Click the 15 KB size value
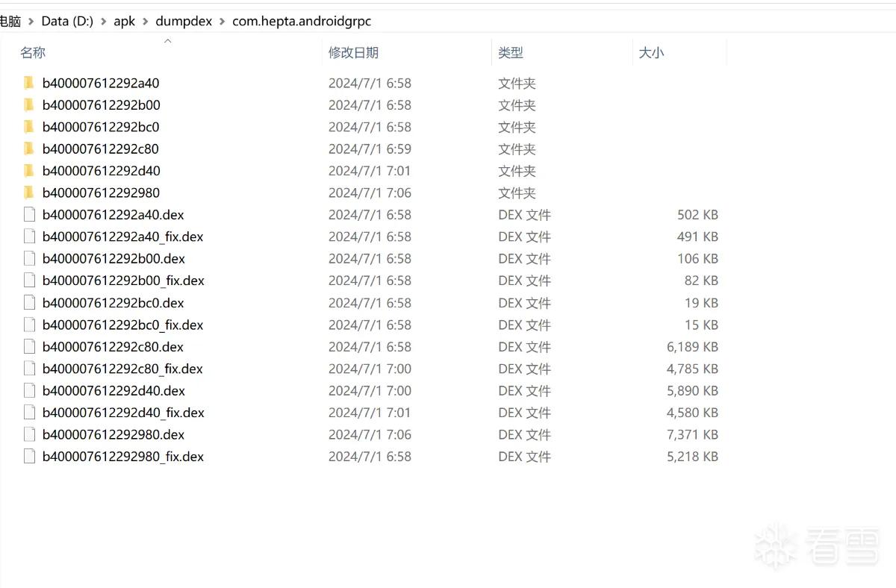The height and width of the screenshot is (588, 896). click(701, 325)
